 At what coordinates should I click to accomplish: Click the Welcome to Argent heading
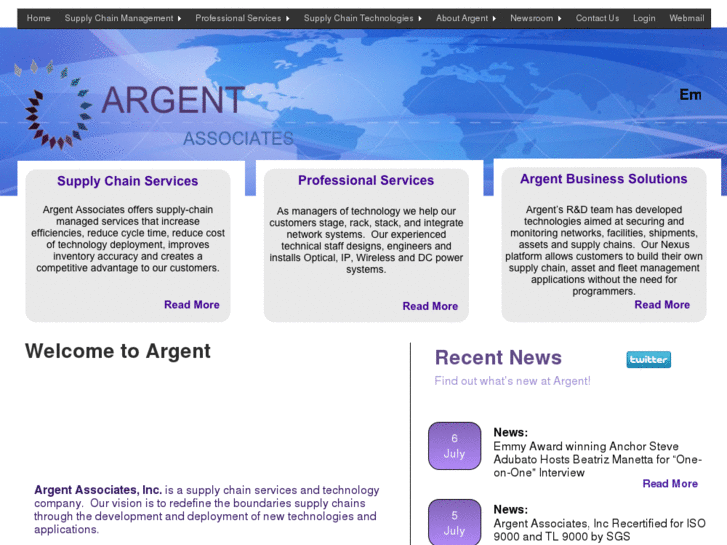tap(118, 351)
